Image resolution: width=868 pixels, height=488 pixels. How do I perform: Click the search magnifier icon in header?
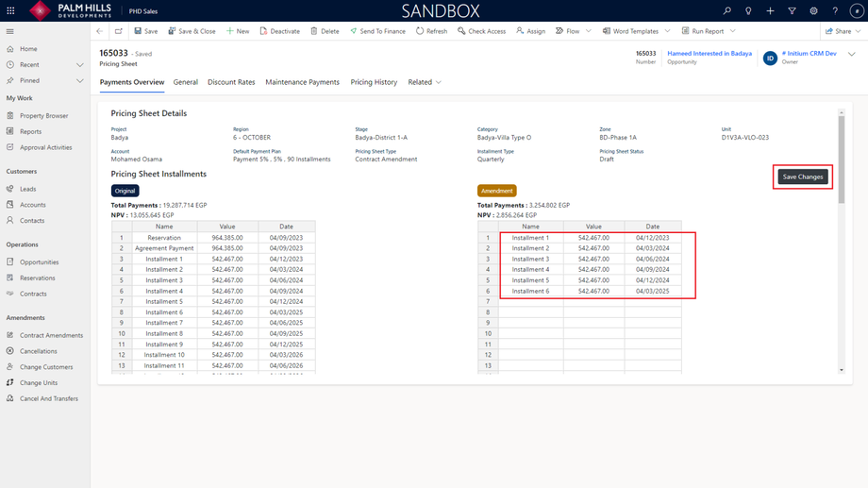click(x=726, y=10)
